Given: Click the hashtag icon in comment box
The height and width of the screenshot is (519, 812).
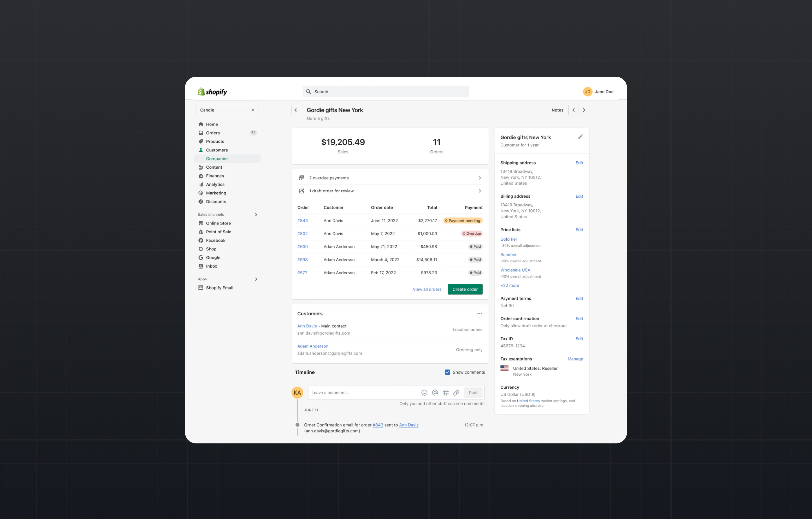Looking at the screenshot, I should [445, 393].
